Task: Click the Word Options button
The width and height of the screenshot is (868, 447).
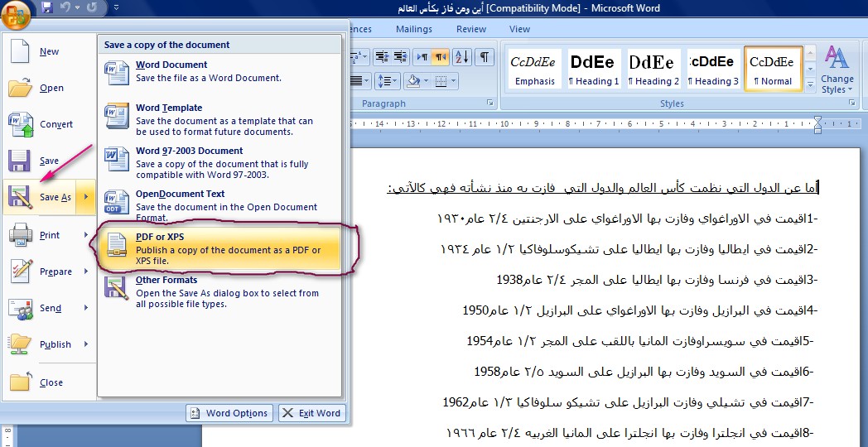Action: pos(229,413)
